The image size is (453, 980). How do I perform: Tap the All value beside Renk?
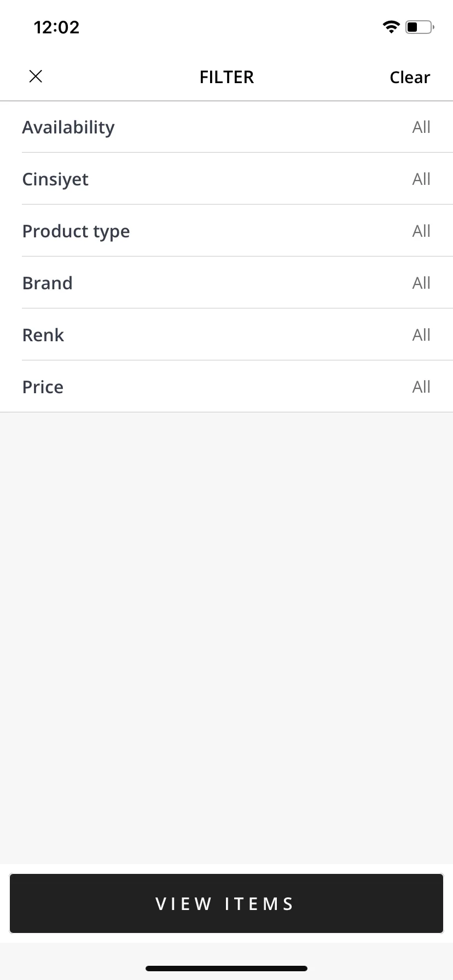pyautogui.click(x=421, y=335)
